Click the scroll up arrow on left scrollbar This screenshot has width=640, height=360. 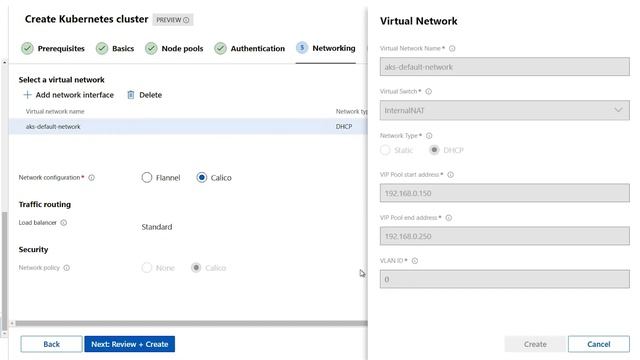(4, 62)
